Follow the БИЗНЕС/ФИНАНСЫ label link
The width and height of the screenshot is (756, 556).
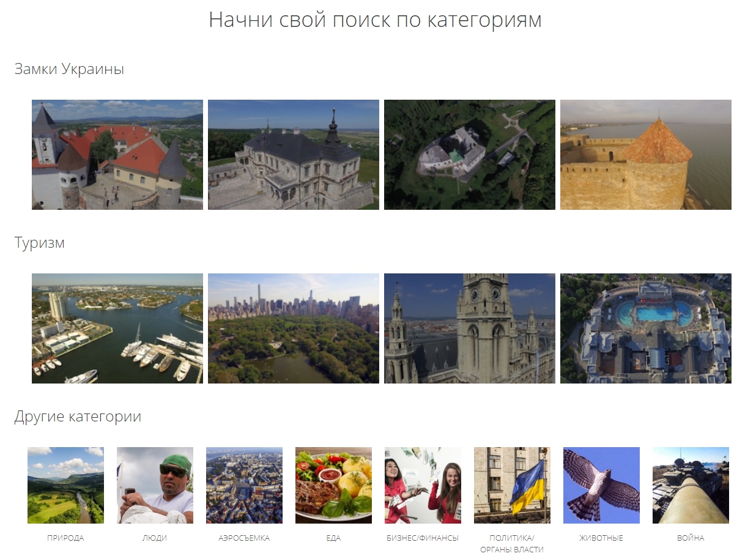423,538
